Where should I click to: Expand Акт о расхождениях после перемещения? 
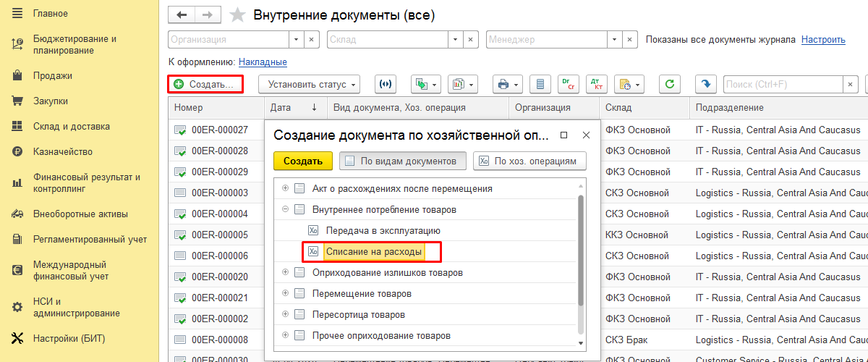tap(285, 188)
